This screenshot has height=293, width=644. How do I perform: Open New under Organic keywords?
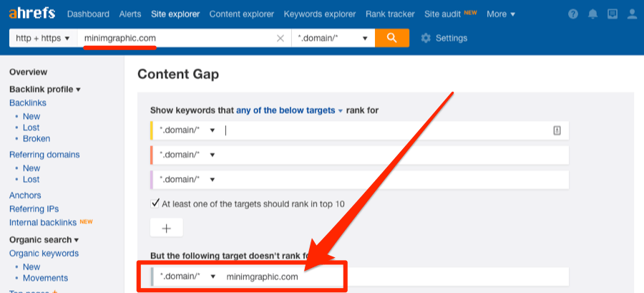(x=31, y=266)
